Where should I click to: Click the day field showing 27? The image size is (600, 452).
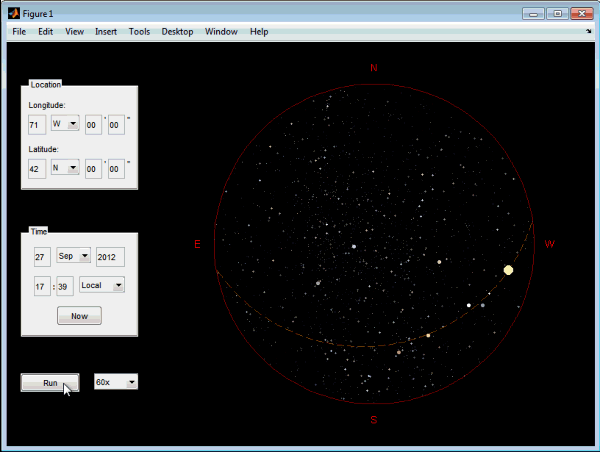41,256
